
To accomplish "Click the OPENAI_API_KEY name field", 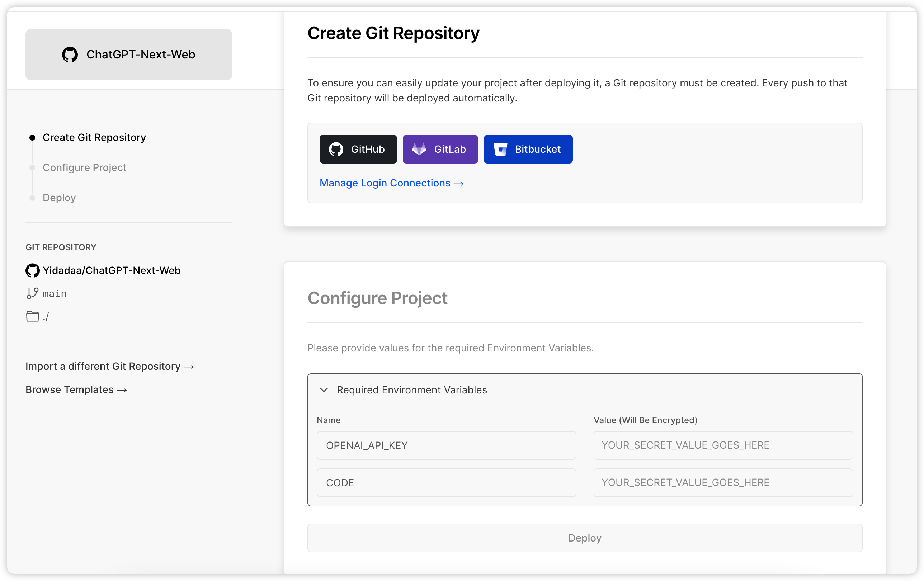I will click(446, 445).
